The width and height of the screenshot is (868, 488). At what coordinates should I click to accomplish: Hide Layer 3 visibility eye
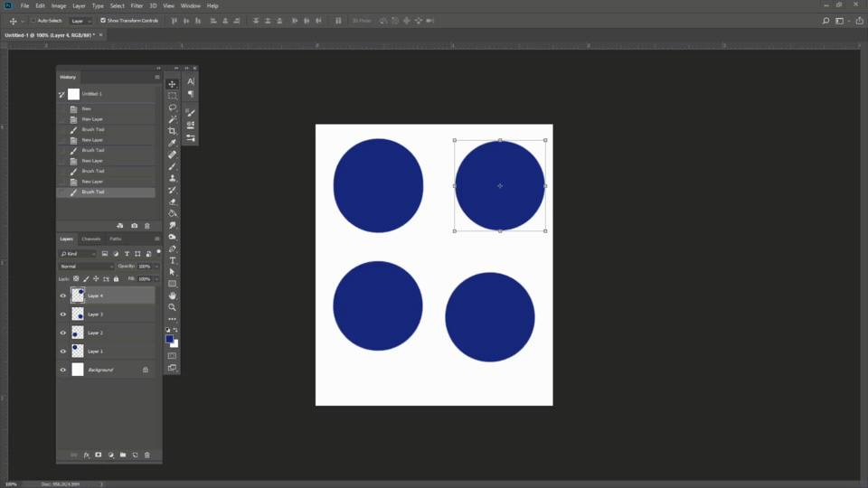pos(63,314)
